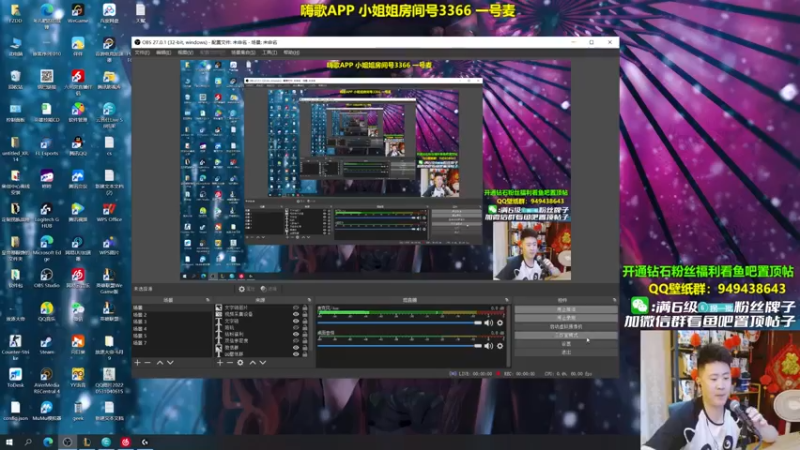Open Edge browser from taskbar
The image size is (800, 450).
tap(48, 442)
